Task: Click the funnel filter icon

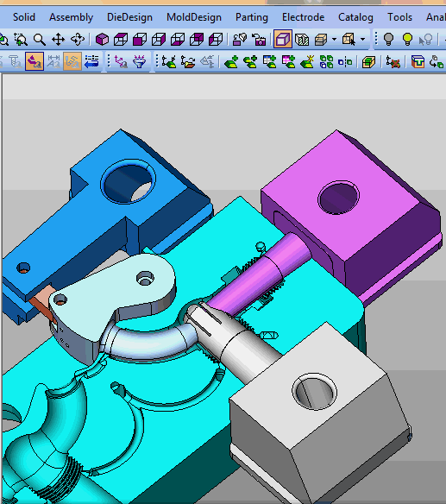Action: [x=139, y=61]
